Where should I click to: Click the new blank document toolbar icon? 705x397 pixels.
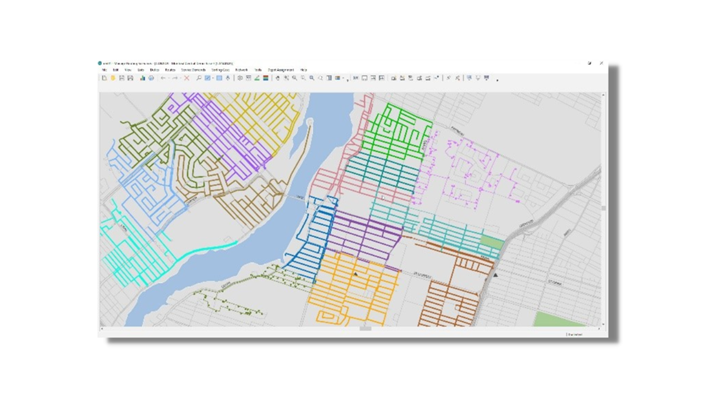pos(104,78)
